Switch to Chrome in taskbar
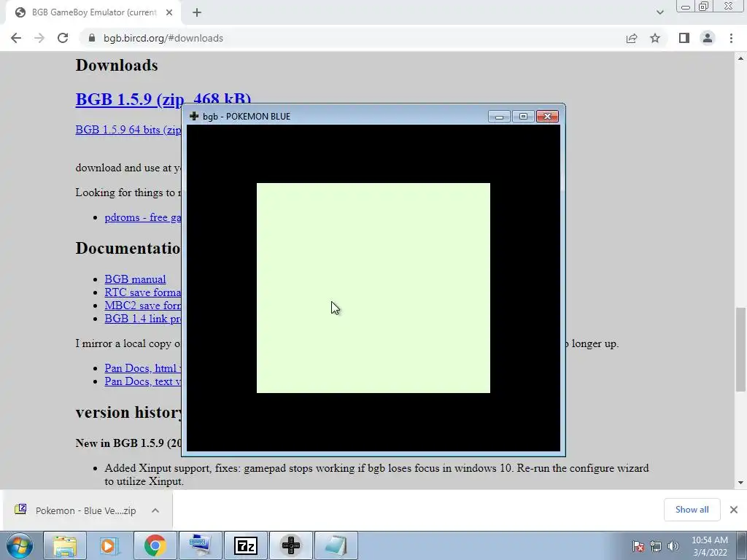 tap(155, 545)
